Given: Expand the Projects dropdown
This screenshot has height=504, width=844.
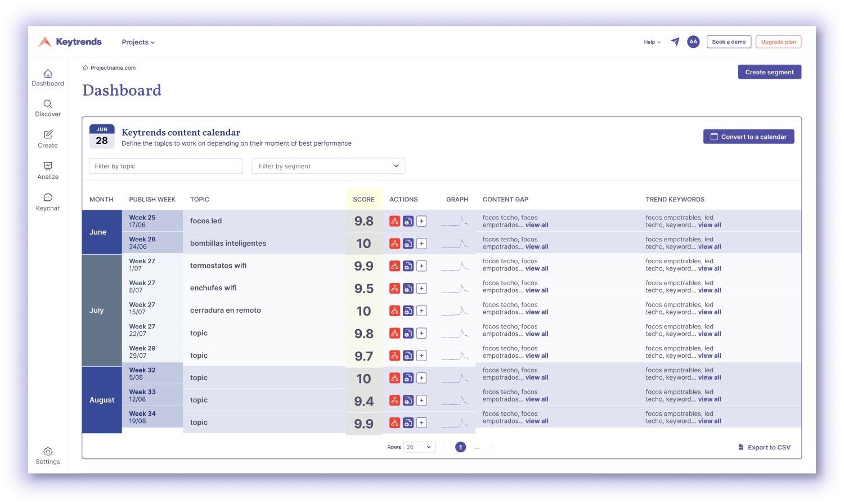Looking at the screenshot, I should tap(138, 42).
